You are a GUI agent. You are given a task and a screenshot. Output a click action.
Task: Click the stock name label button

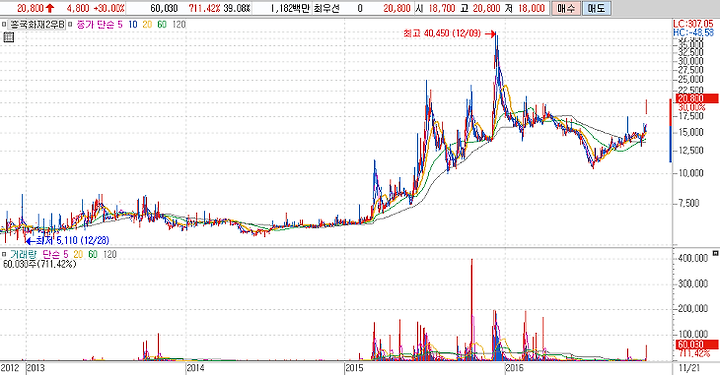pyautogui.click(x=37, y=24)
